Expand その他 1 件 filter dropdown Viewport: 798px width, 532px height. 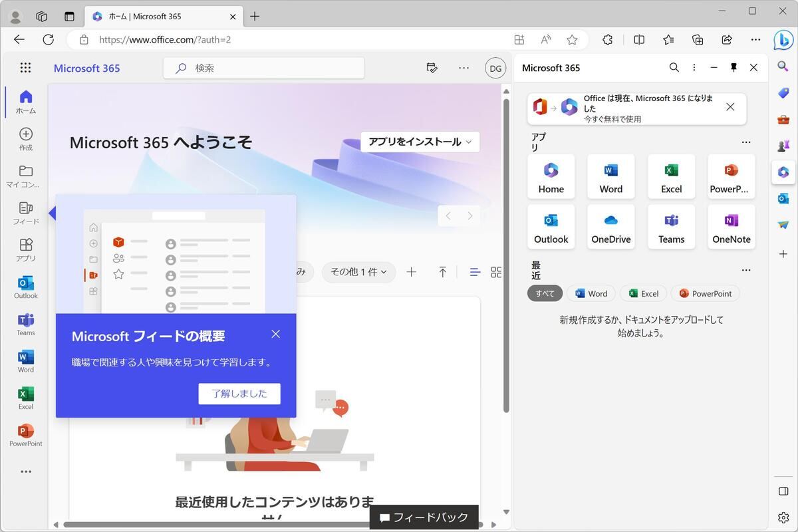(358, 272)
